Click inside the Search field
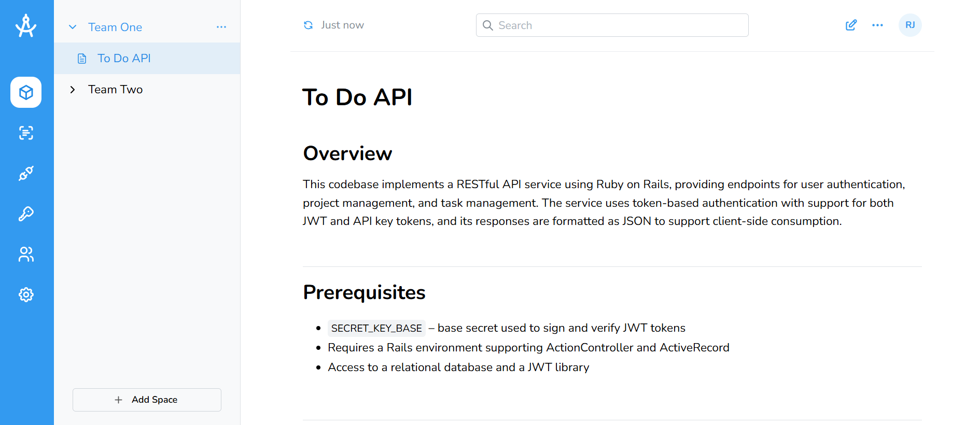This screenshot has height=425, width=980. pos(612,25)
